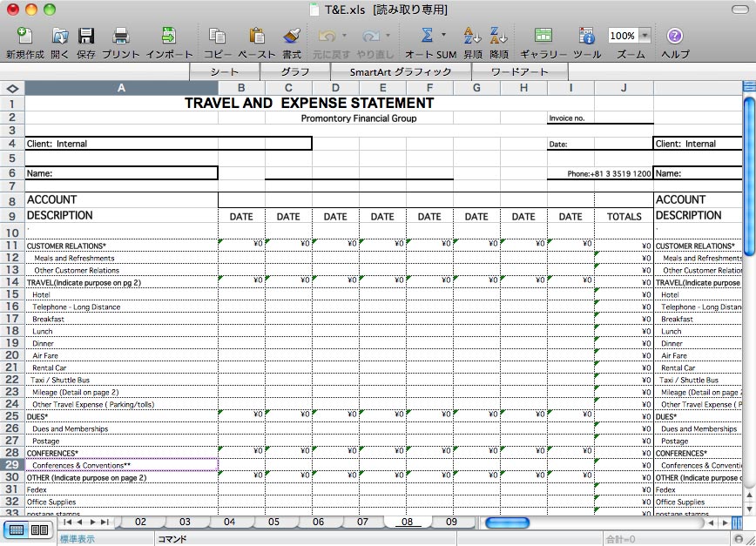This screenshot has height=546, width=756.
Task: Go to last sheet tab arrow
Action: 105,522
